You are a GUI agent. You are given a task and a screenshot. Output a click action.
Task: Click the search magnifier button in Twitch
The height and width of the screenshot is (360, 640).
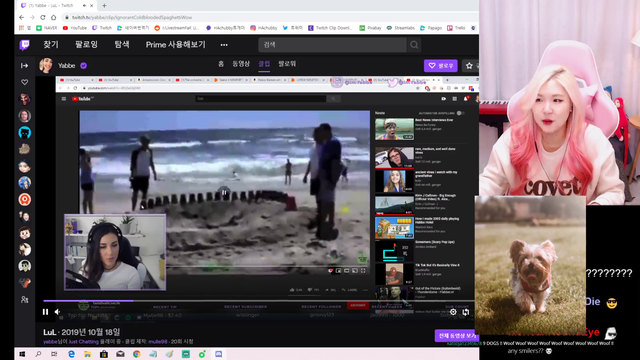414,45
